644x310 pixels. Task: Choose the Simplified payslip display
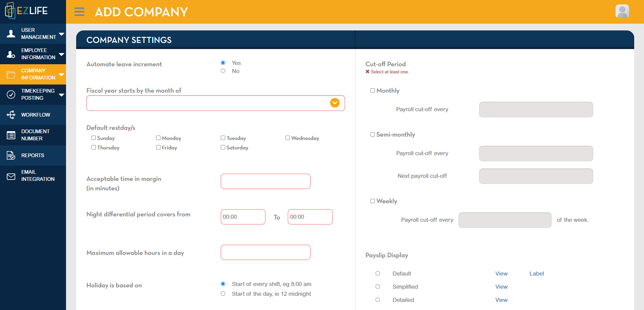click(378, 287)
